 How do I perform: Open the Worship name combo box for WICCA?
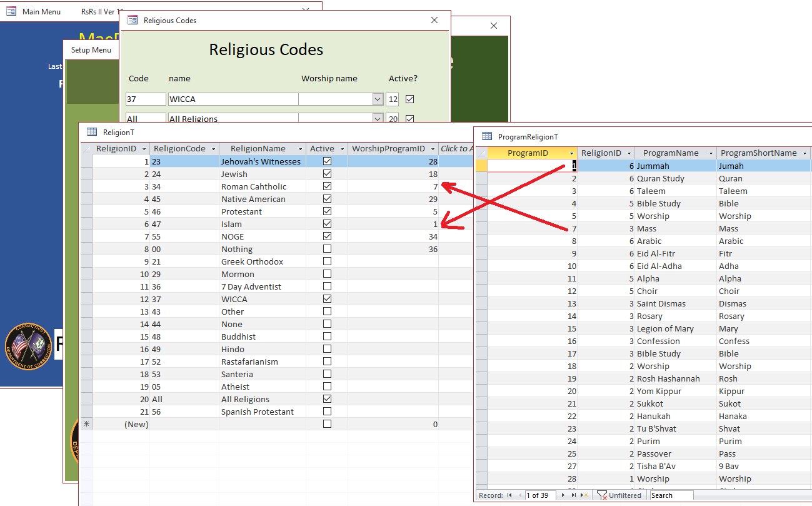click(379, 99)
